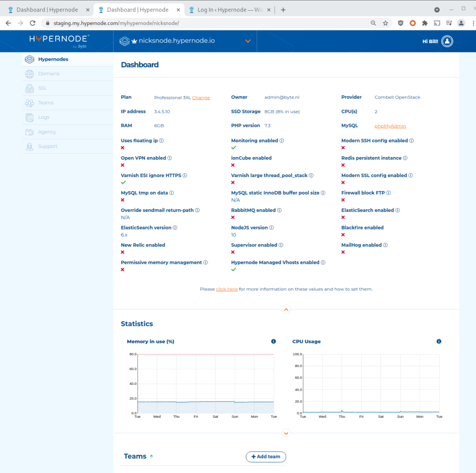Click info icon beside MySQL static InnoDB buffer
The width and height of the screenshot is (476, 473).
323,193
